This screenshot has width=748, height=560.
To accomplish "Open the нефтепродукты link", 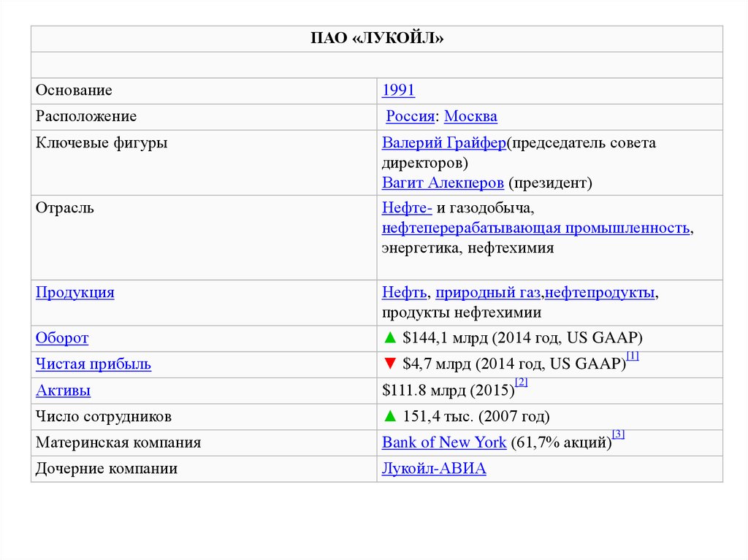I will point(600,292).
